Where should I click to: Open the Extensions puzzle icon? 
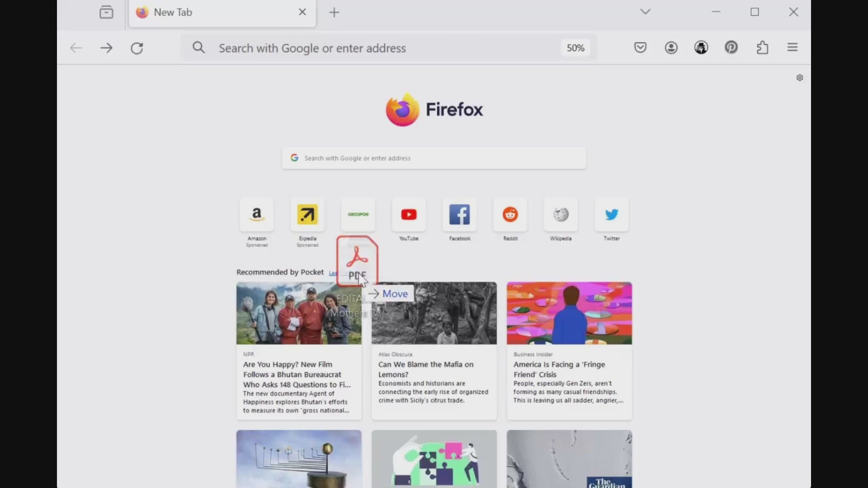click(x=762, y=47)
